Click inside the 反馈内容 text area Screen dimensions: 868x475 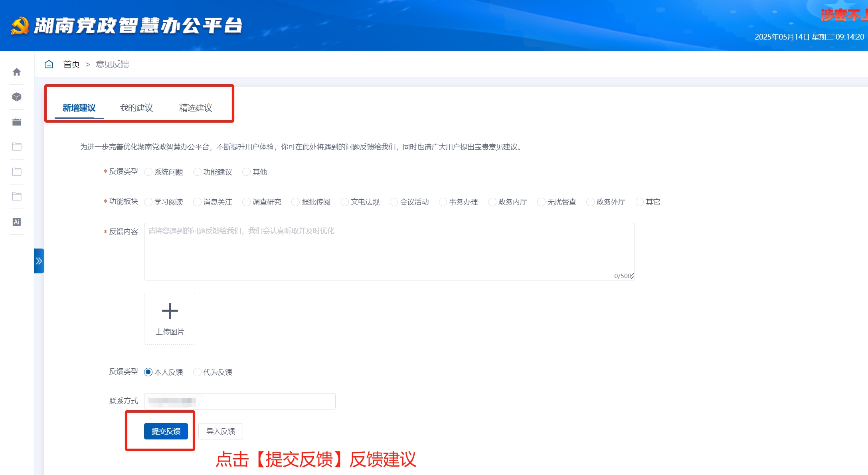click(389, 252)
